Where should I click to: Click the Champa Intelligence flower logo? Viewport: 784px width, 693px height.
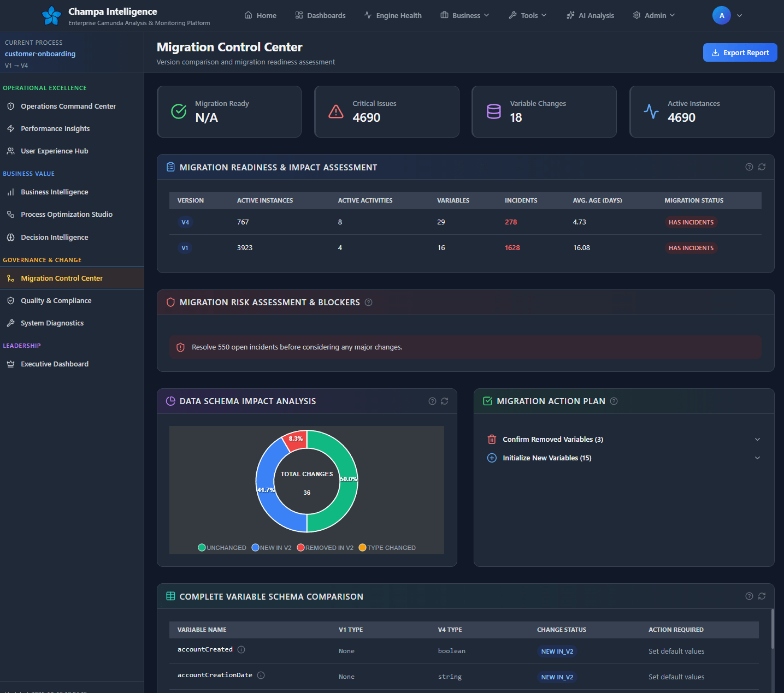(51, 16)
